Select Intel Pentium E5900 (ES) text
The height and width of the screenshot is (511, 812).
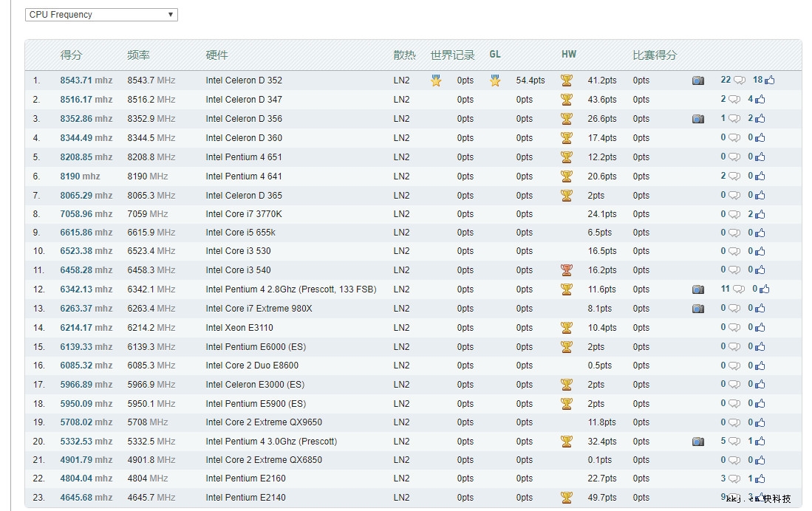coord(256,403)
